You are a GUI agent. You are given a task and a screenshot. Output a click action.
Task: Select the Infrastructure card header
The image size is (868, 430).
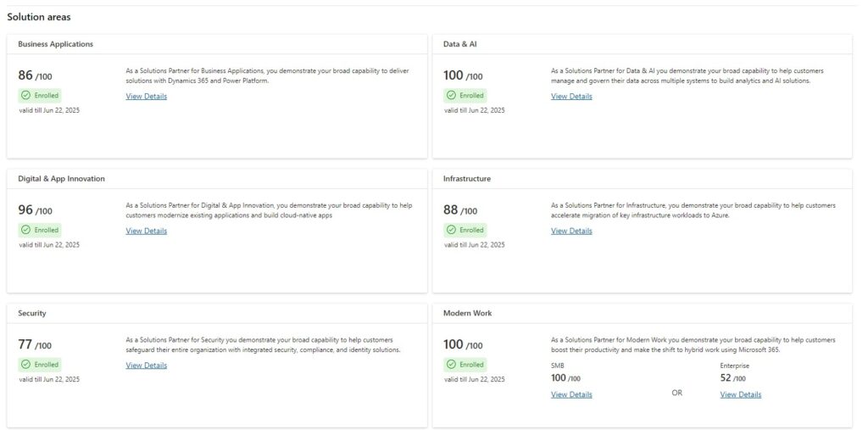pyautogui.click(x=643, y=179)
